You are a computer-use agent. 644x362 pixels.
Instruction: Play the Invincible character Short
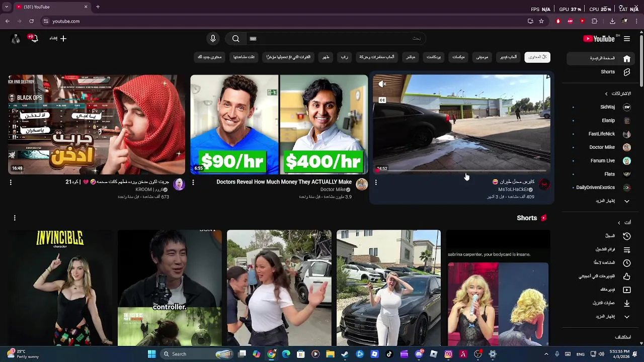point(60,288)
